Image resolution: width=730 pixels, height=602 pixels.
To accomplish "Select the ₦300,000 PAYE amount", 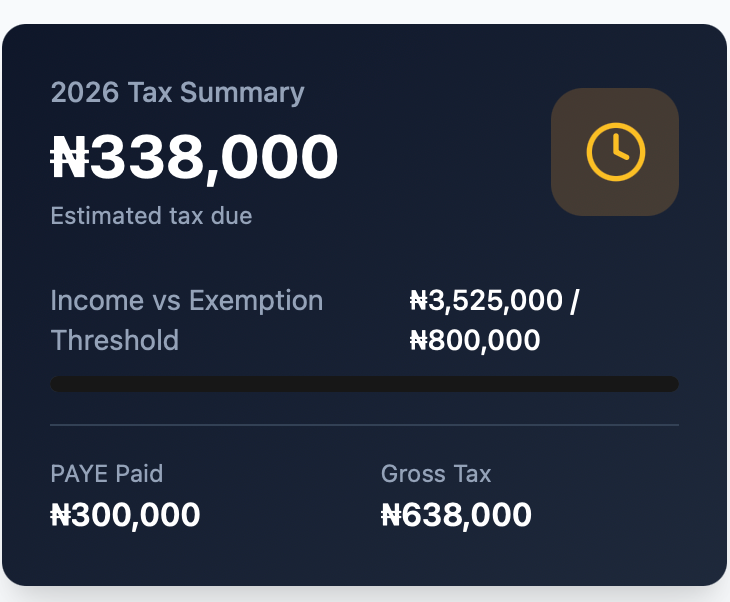I will point(125,515).
